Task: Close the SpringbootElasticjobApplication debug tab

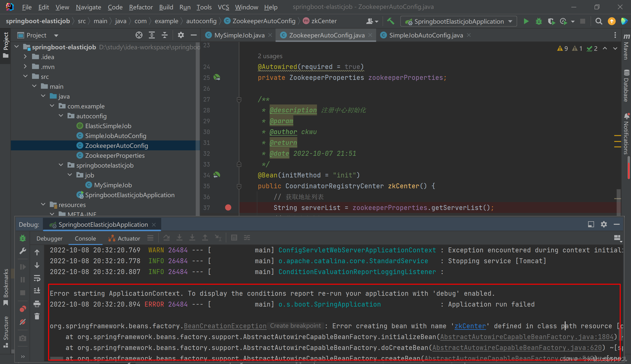Action: pyautogui.click(x=154, y=225)
